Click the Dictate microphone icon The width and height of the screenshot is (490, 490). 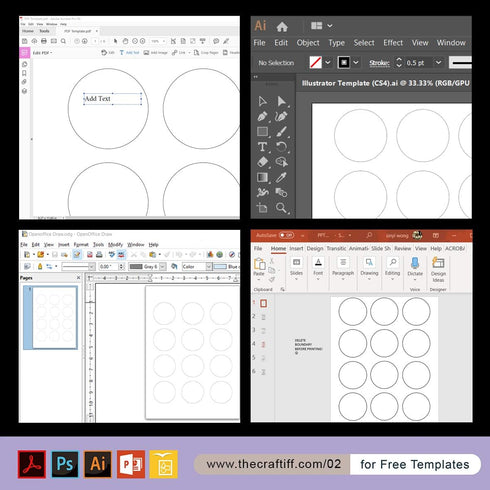pyautogui.click(x=415, y=263)
